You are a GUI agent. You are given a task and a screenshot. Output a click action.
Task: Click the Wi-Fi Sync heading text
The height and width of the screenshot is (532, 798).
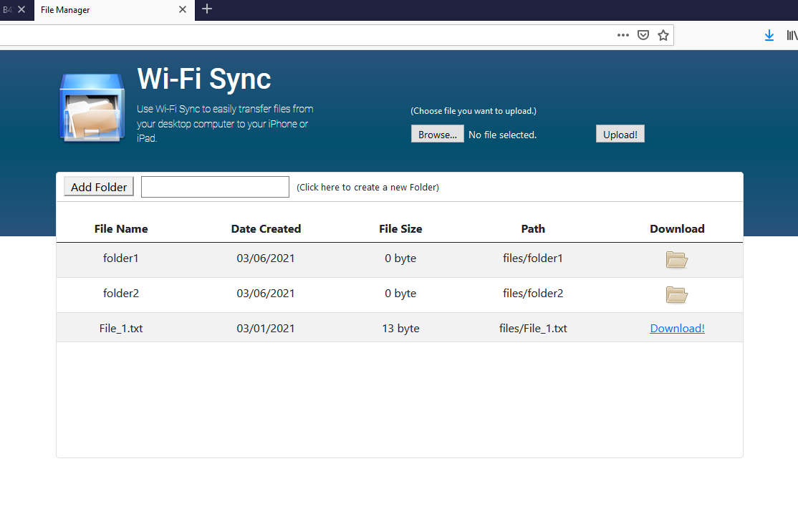pyautogui.click(x=203, y=79)
